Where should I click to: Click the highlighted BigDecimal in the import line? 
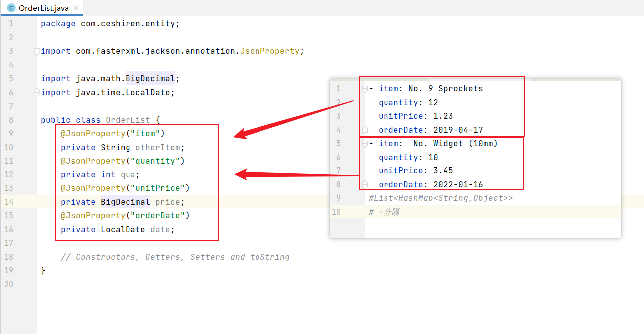pyautogui.click(x=150, y=79)
